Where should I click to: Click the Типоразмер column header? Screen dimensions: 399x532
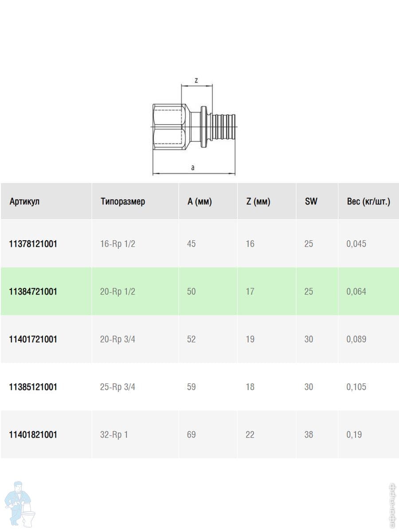[x=123, y=202]
